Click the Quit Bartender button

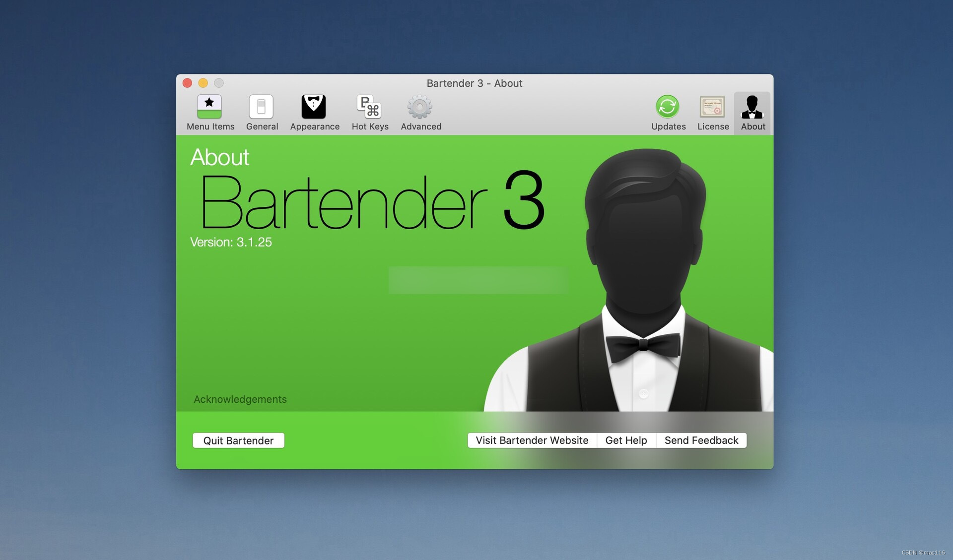pos(238,440)
